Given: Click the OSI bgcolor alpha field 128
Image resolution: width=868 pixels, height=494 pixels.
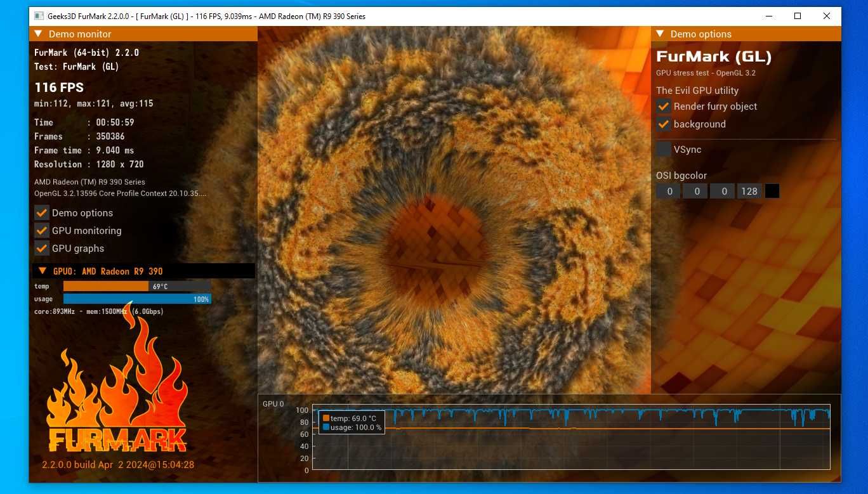Looking at the screenshot, I should 749,191.
